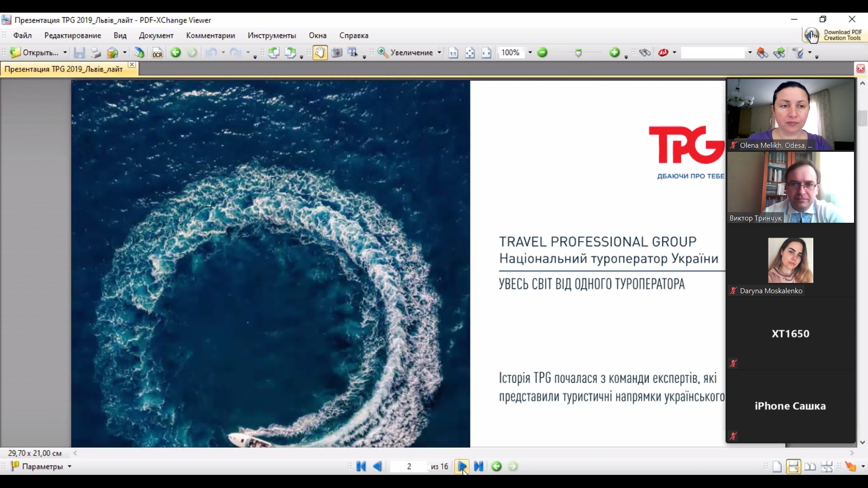This screenshot has height=488, width=868.
Task: Rotate page counter-clockwise
Action: tap(274, 52)
